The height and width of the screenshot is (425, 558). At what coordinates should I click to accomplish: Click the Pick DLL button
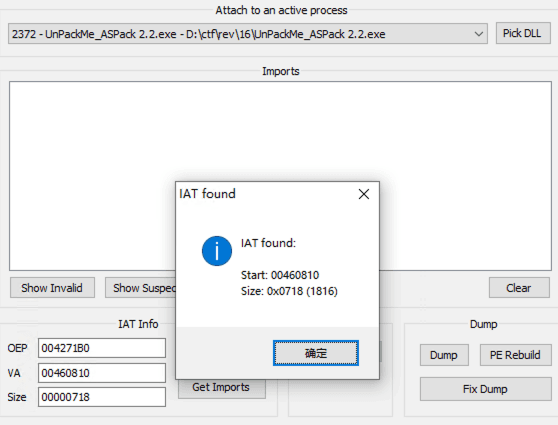523,33
